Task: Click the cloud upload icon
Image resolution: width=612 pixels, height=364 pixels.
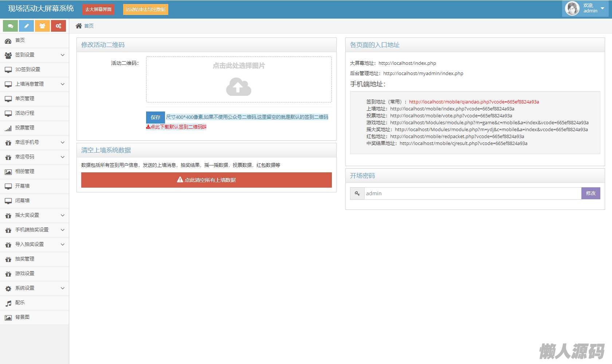Action: 239,87
